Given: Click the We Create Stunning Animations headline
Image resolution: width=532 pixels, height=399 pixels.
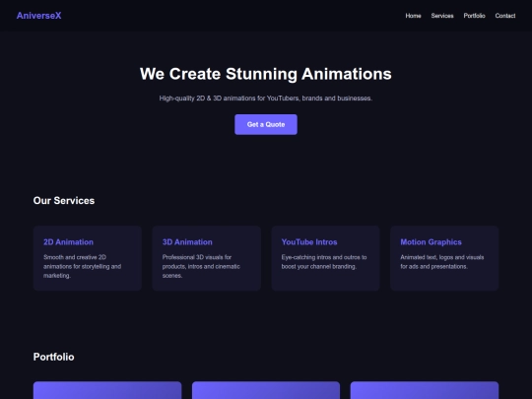Looking at the screenshot, I should coord(266,74).
